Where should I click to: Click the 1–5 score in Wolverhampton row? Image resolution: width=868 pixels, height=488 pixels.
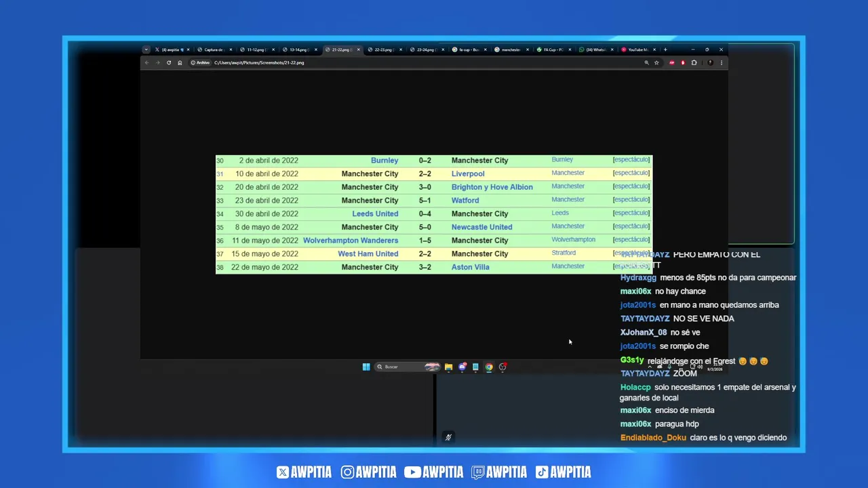pos(425,241)
